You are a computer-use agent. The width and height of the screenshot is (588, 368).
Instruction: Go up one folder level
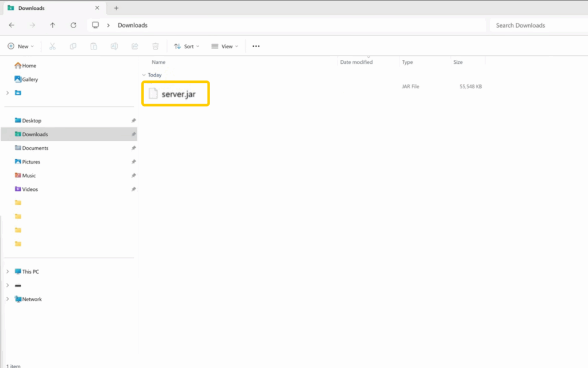tap(52, 25)
